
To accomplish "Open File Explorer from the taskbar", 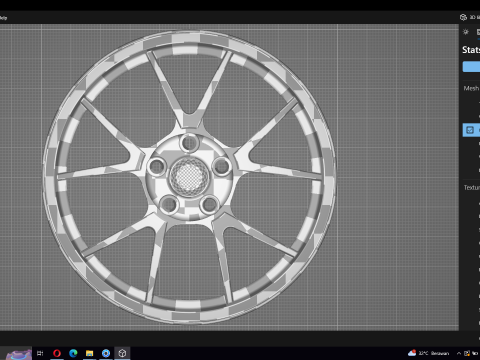I will [89, 353].
